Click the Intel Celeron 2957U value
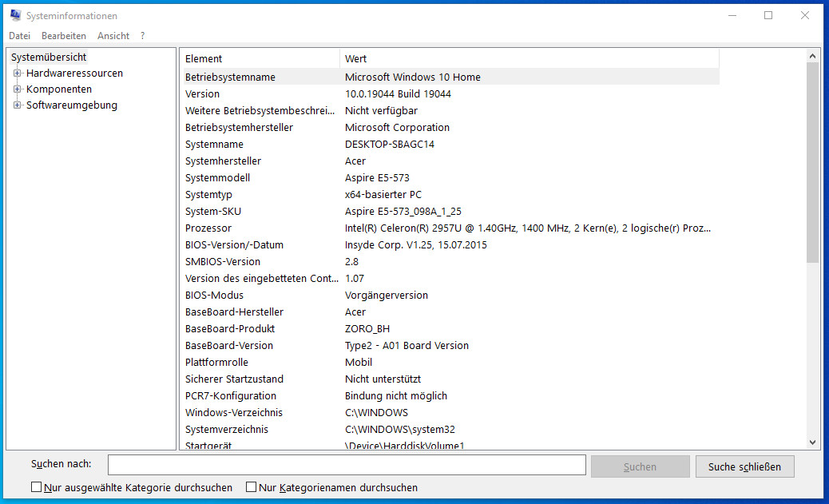Image resolution: width=829 pixels, height=504 pixels. [x=528, y=228]
